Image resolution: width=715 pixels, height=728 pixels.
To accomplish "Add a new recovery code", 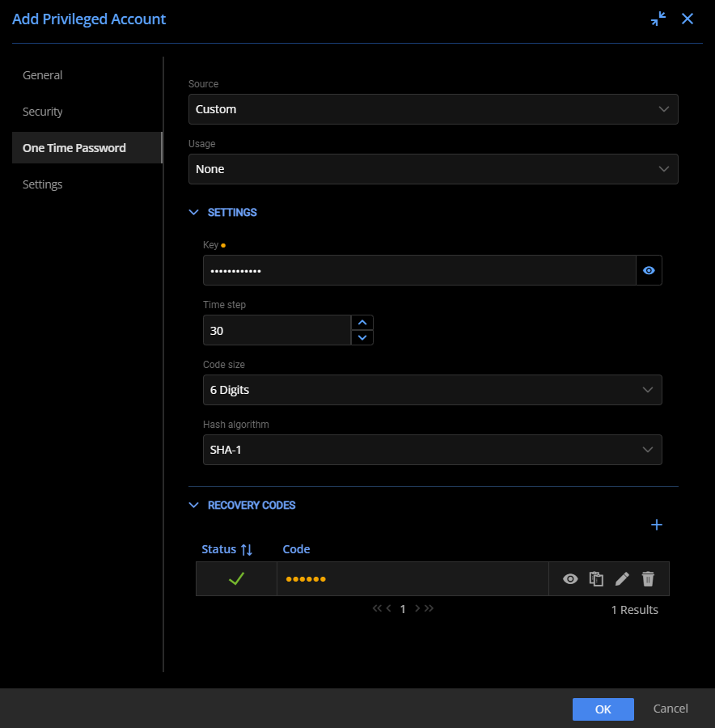I will pos(657,524).
